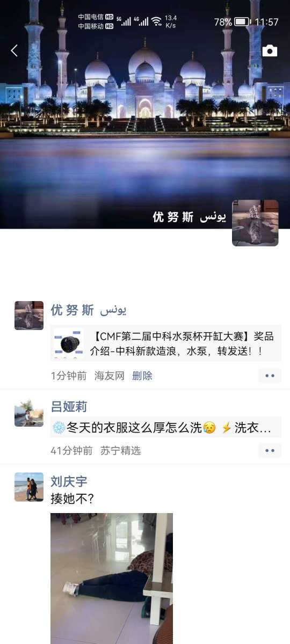The width and height of the screenshot is (290, 644).
Task: Open 优努斯 avatar beside first post
Action: tap(29, 315)
